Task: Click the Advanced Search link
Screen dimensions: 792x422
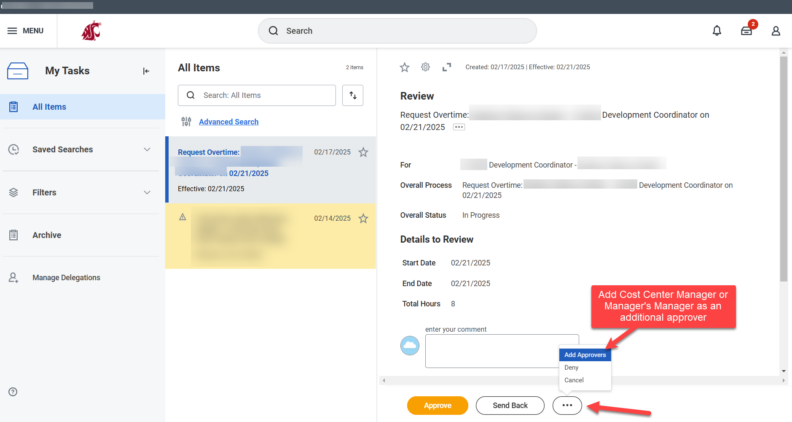Action: point(228,122)
